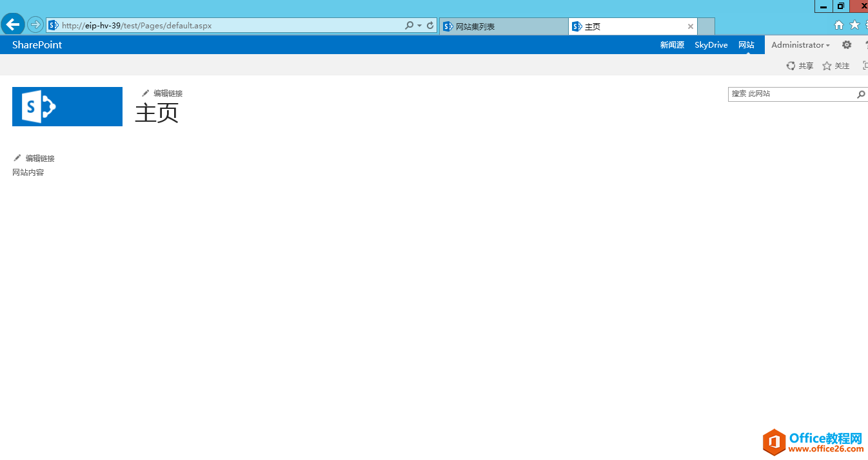Open the SkyDrive link

click(x=711, y=45)
